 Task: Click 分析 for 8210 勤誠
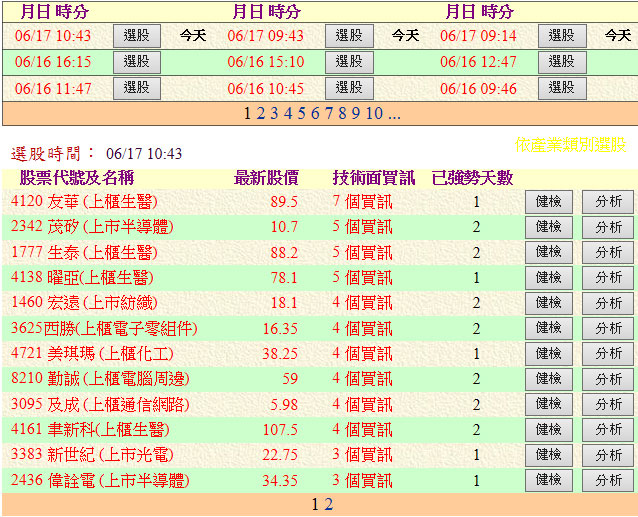(608, 379)
